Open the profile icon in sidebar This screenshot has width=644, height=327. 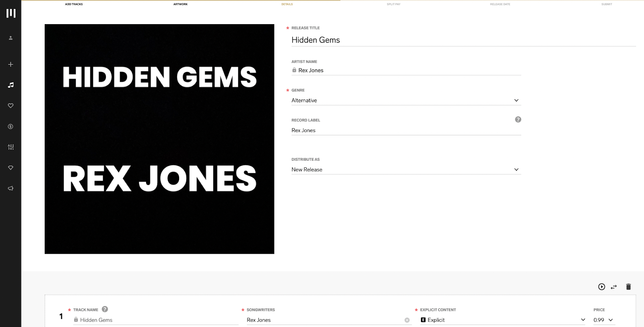click(x=11, y=38)
